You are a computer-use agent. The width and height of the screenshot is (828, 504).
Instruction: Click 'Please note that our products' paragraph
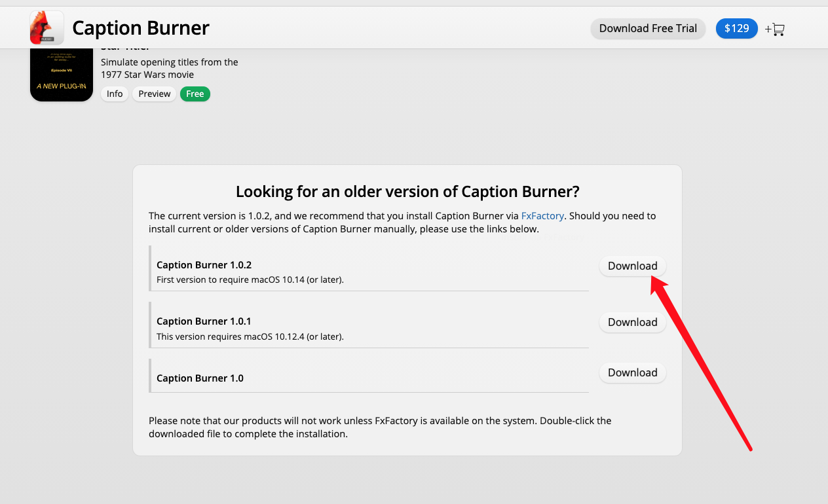380,427
